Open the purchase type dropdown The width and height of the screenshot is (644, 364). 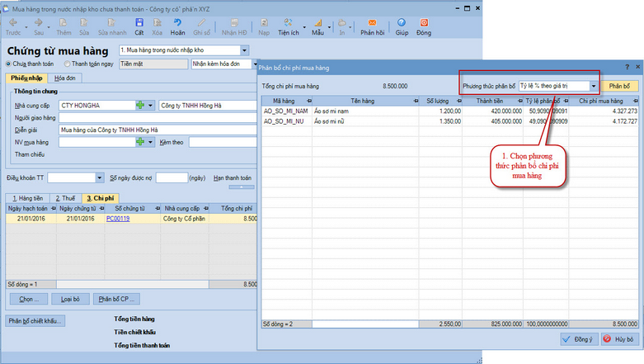244,50
